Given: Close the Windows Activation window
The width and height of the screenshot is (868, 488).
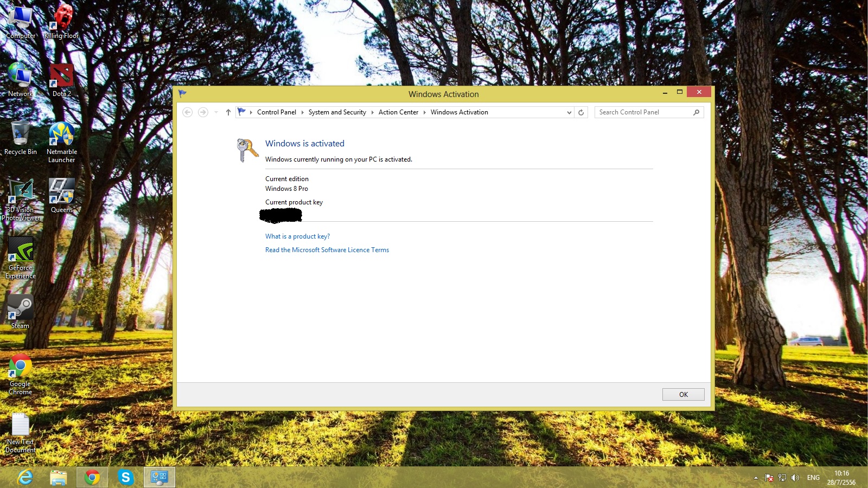Looking at the screenshot, I should (x=699, y=92).
